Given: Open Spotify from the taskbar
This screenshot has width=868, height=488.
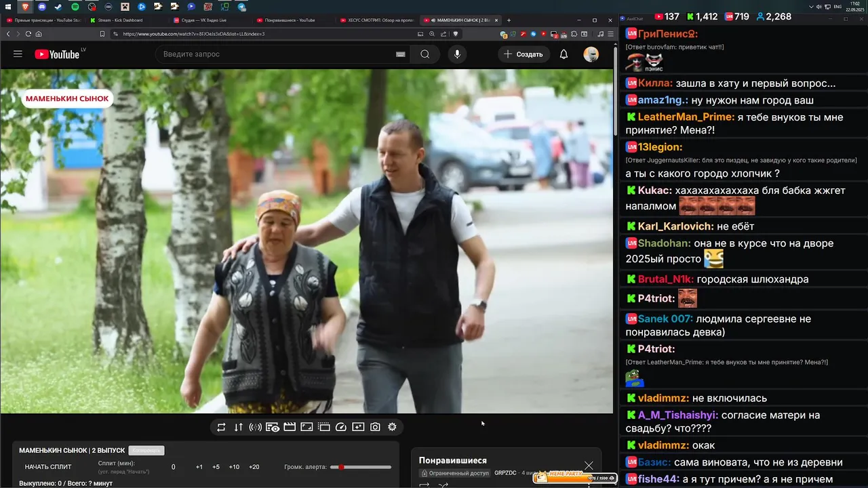Looking at the screenshot, I should pyautogui.click(x=75, y=7).
